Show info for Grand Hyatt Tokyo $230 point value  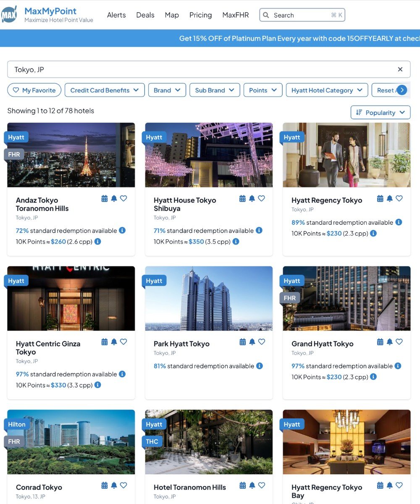click(373, 377)
